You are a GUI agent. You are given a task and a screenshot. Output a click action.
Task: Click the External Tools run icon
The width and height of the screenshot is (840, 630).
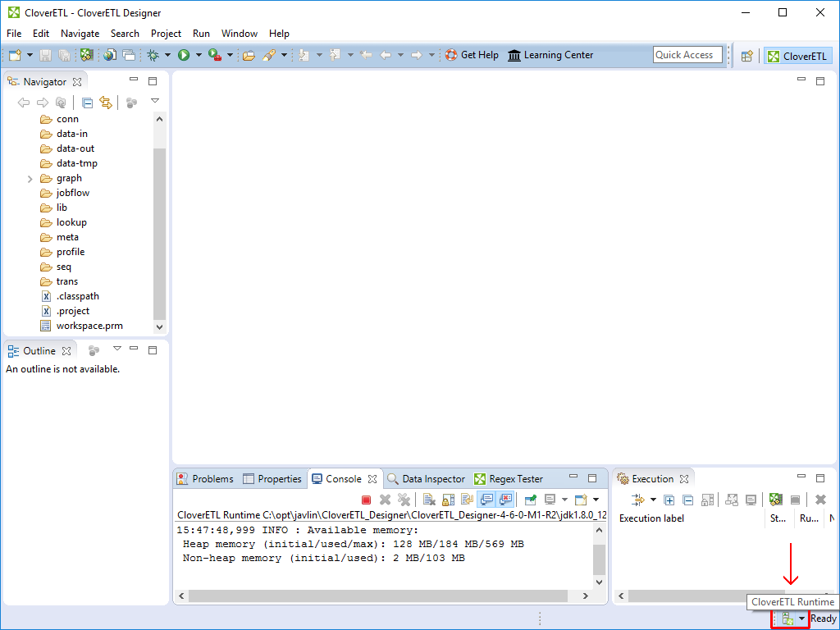(215, 55)
